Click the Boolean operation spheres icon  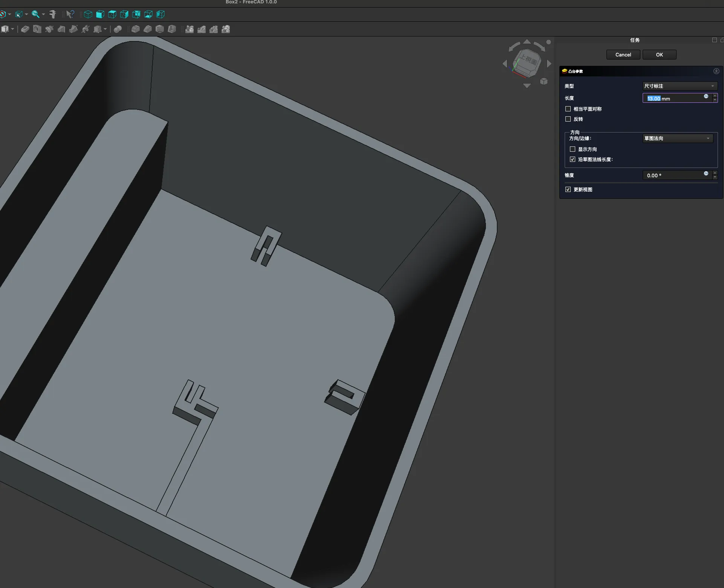pyautogui.click(x=118, y=29)
